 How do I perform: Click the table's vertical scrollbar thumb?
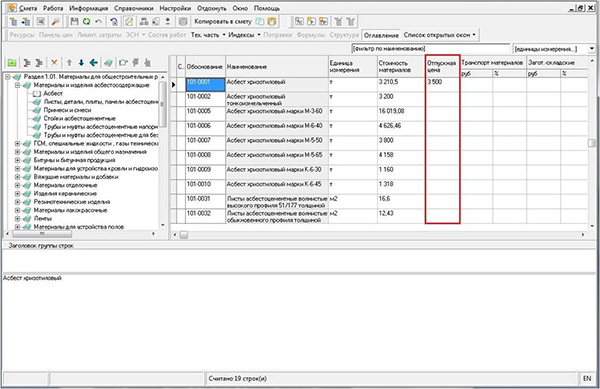(x=592, y=143)
